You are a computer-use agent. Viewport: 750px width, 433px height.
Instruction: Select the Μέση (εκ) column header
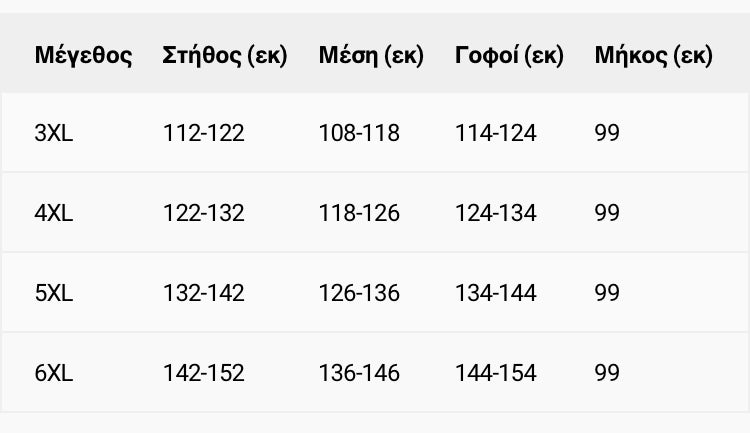coord(371,55)
